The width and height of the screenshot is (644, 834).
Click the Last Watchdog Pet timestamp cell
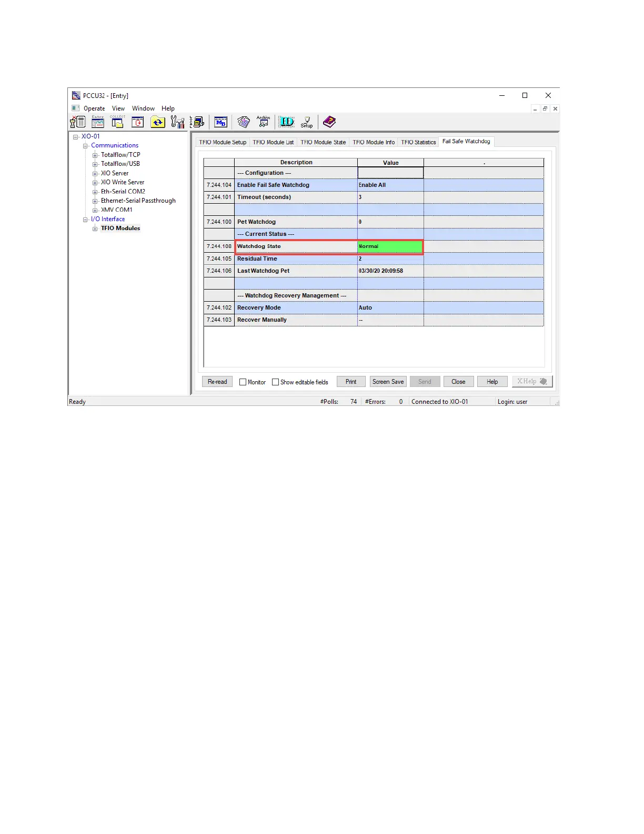click(390, 271)
